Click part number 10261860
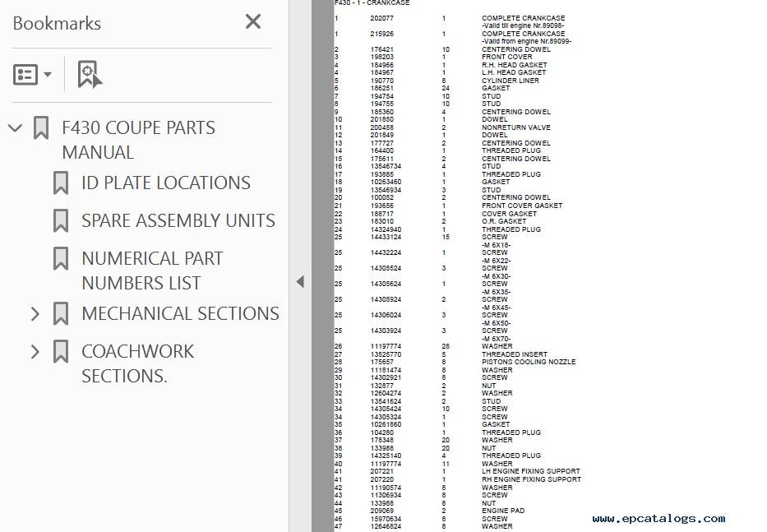 tap(386, 424)
